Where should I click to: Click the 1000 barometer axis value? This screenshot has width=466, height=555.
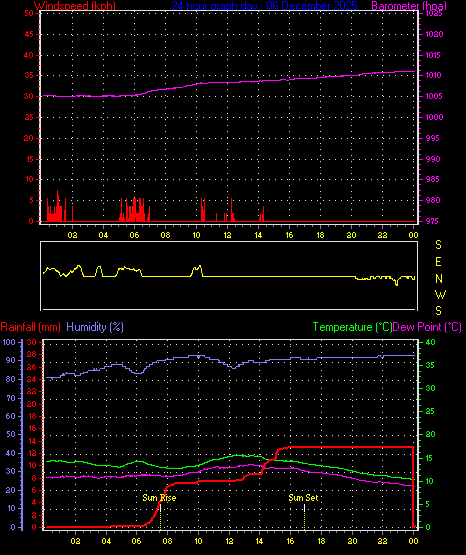(434, 117)
